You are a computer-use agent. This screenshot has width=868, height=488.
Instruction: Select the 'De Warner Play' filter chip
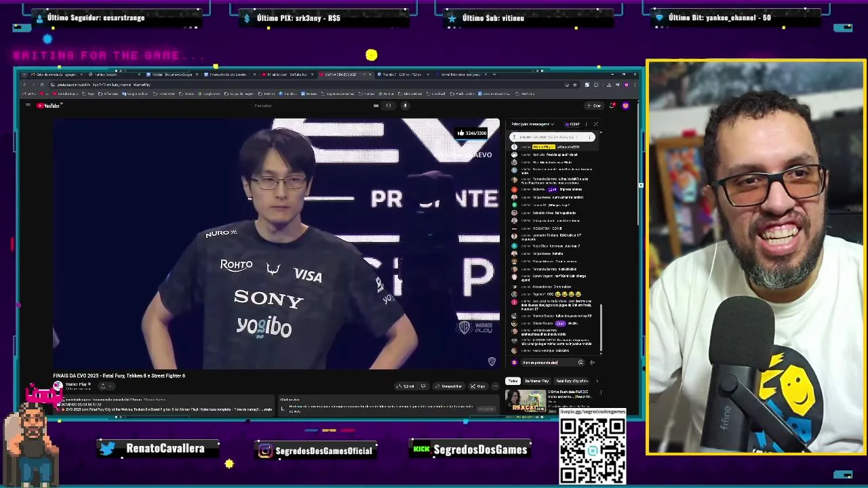point(536,381)
